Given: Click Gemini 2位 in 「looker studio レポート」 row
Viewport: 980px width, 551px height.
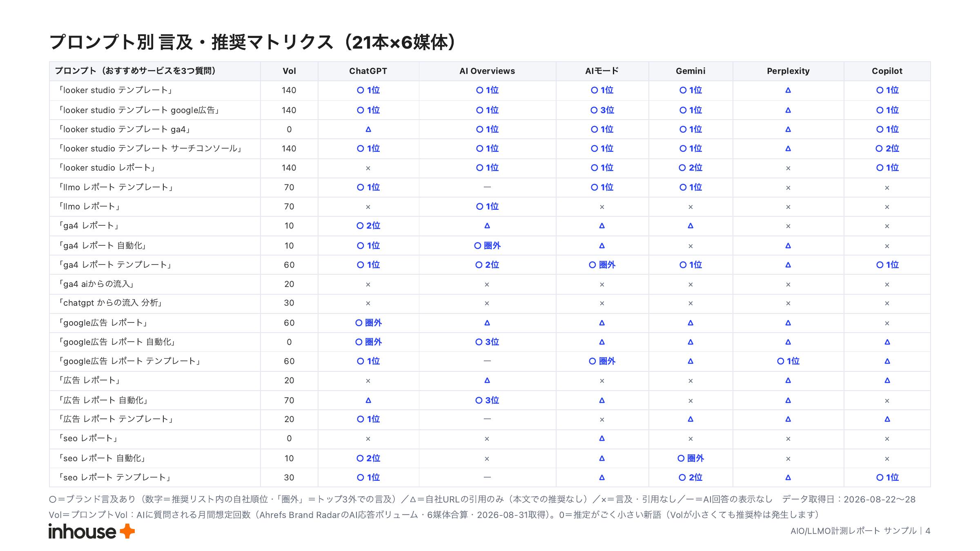Looking at the screenshot, I should [x=690, y=168].
